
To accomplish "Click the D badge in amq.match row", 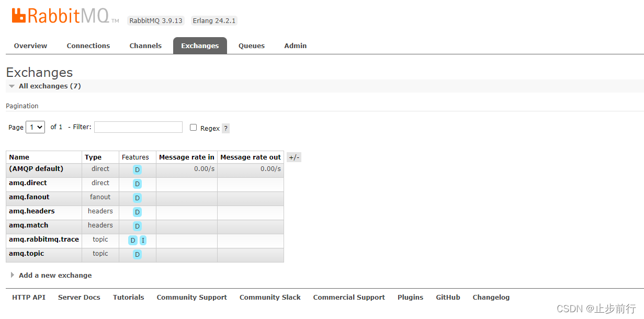I will [x=137, y=226].
